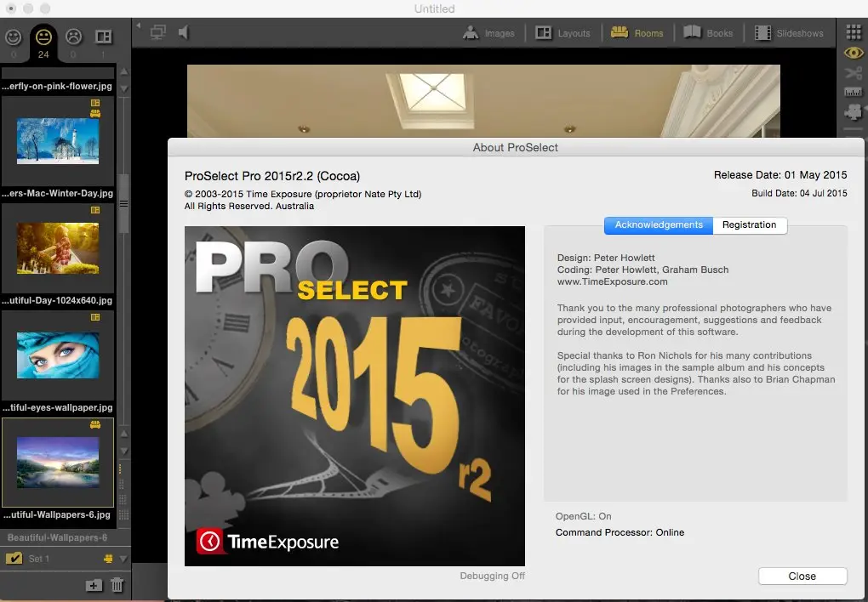This screenshot has height=602, width=868.
Task: Click add new folder set icon
Action: click(x=94, y=585)
